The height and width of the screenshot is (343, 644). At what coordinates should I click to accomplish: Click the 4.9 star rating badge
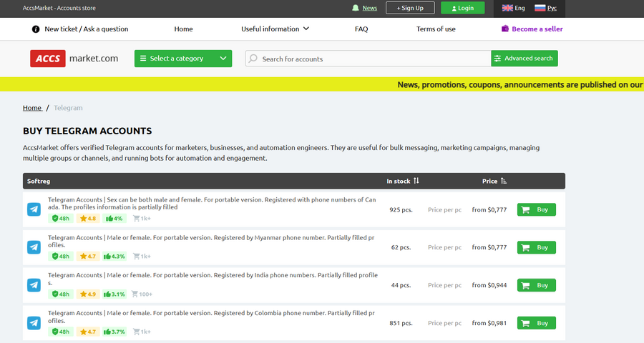88,294
